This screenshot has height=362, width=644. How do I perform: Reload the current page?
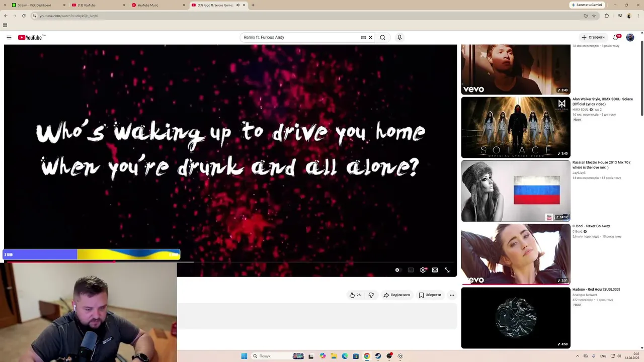pos(24,16)
